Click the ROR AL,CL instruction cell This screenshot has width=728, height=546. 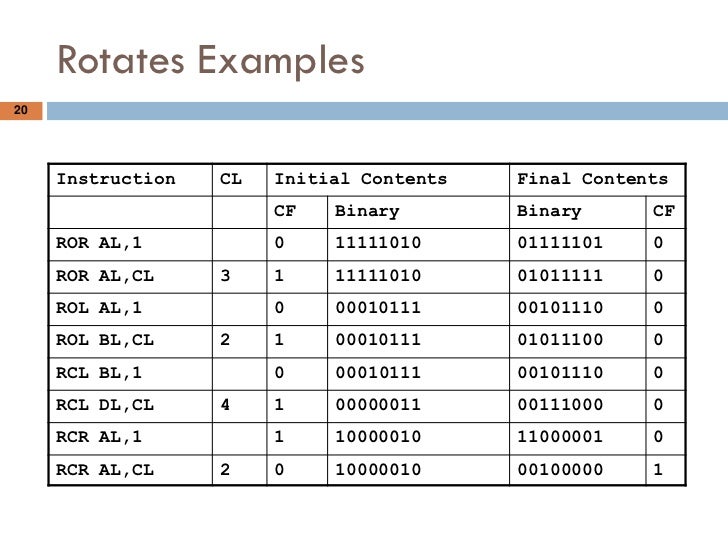(130, 277)
